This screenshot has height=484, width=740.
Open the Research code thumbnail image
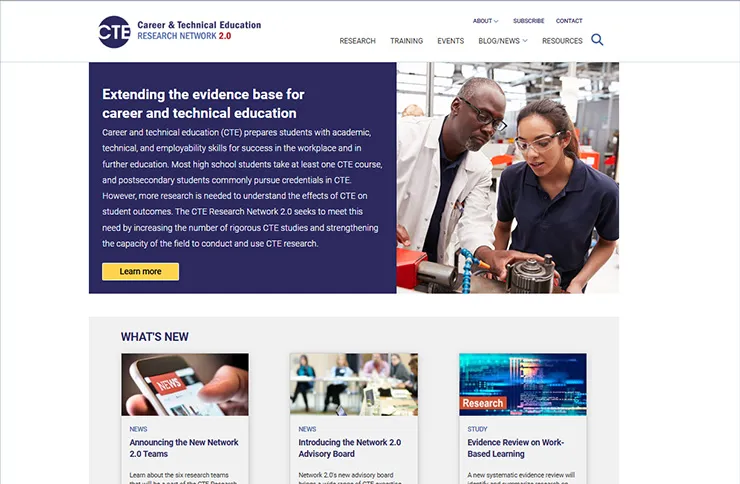click(x=523, y=384)
